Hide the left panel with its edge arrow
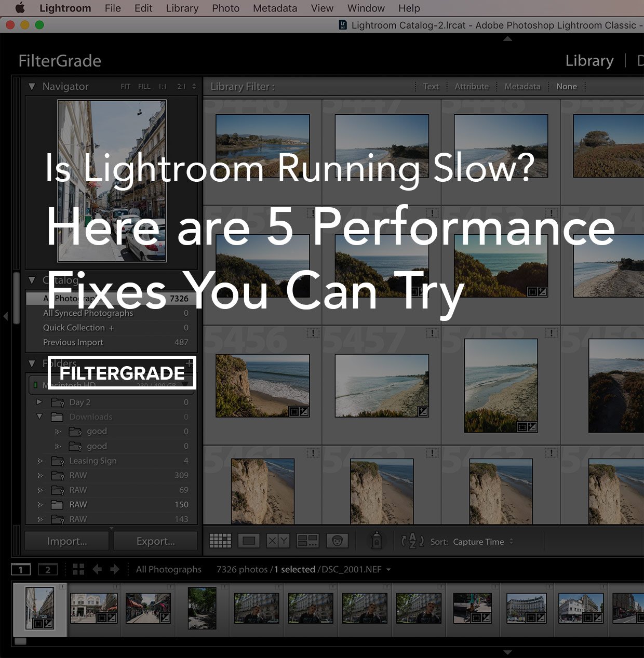 (x=5, y=316)
